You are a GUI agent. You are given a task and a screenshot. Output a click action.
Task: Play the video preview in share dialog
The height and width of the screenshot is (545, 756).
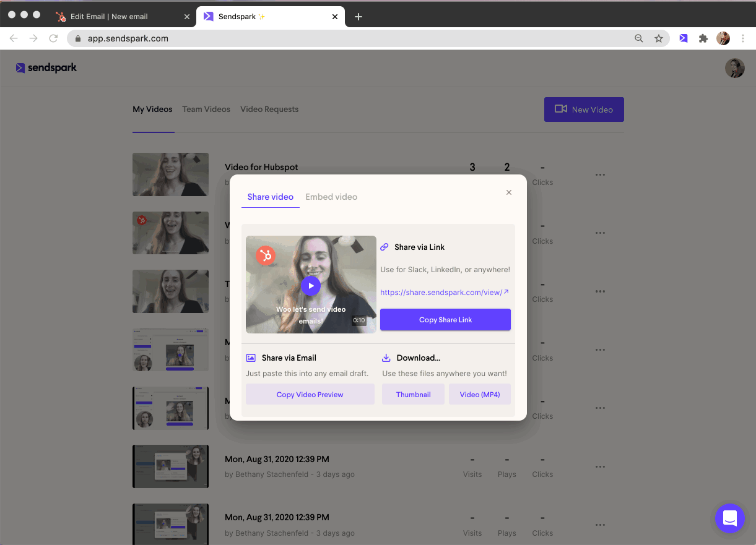pyautogui.click(x=311, y=285)
